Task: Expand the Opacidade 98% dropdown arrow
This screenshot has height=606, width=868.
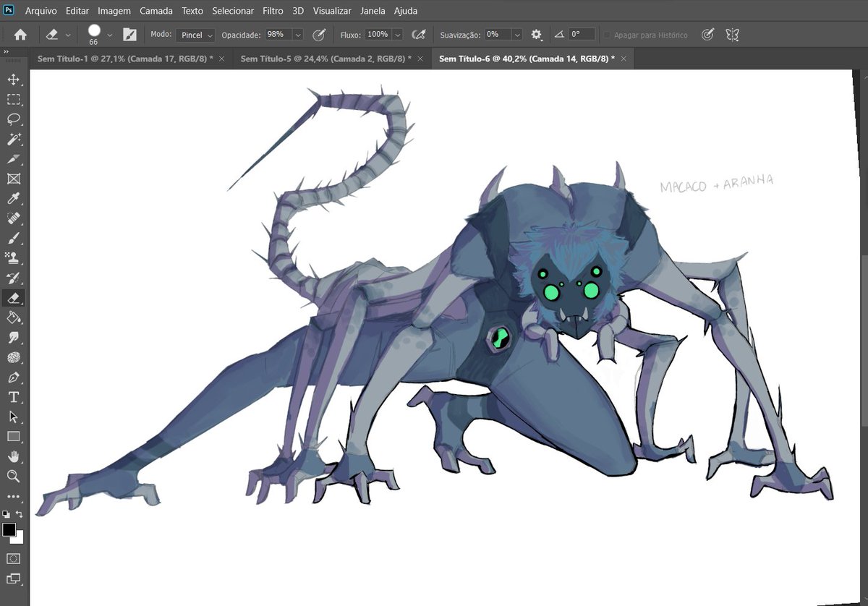Action: coord(298,35)
